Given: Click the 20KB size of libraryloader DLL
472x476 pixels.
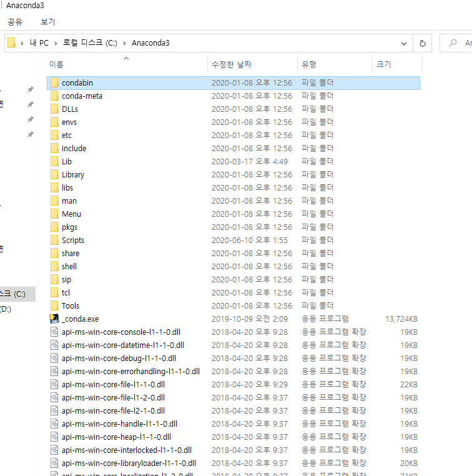Looking at the screenshot, I should coord(409,464).
